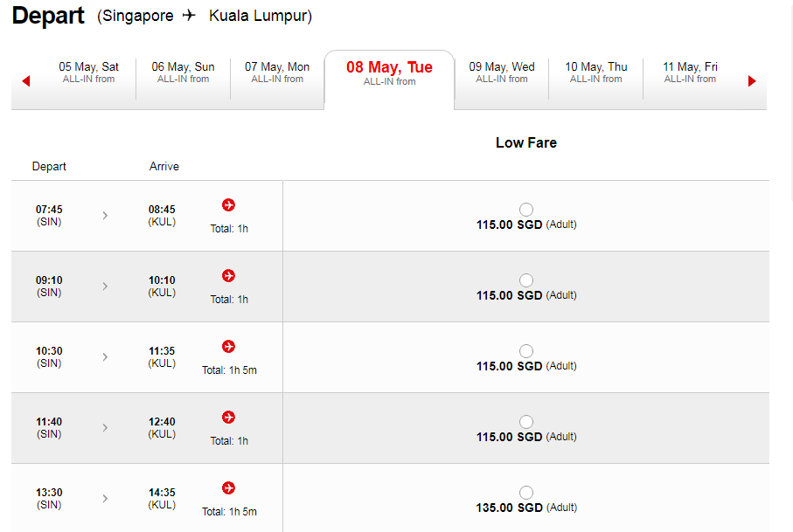This screenshot has width=793, height=532.
Task: Click the Depart column header
Action: [49, 166]
